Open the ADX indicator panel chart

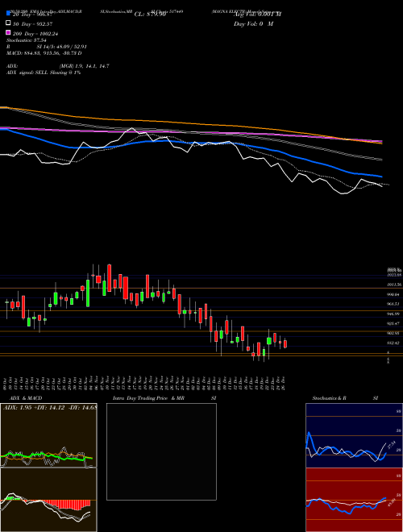click(x=48, y=435)
